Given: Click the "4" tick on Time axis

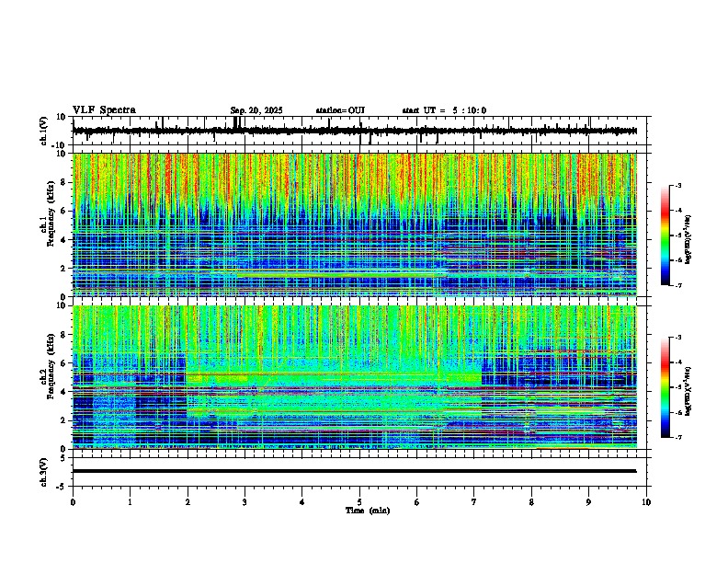Looking at the screenshot, I should point(302,502).
